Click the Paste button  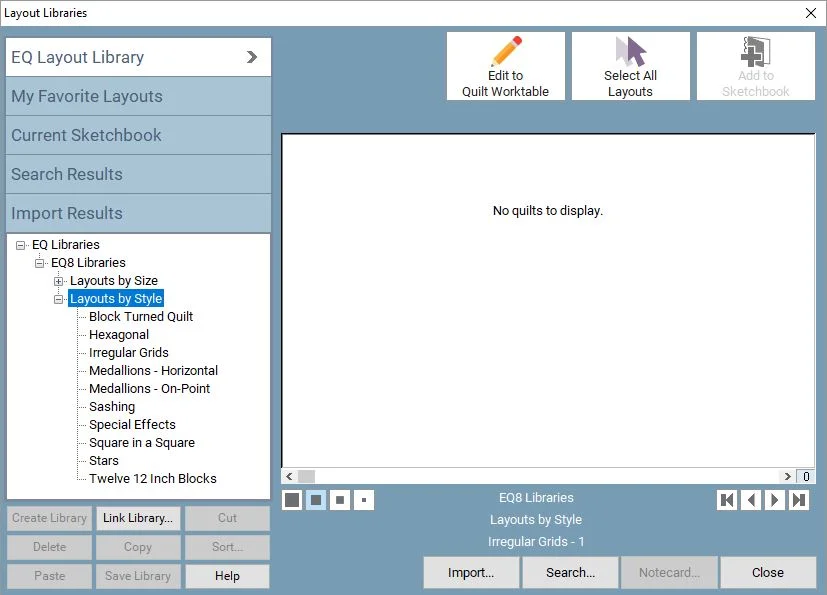pyautogui.click(x=50, y=576)
